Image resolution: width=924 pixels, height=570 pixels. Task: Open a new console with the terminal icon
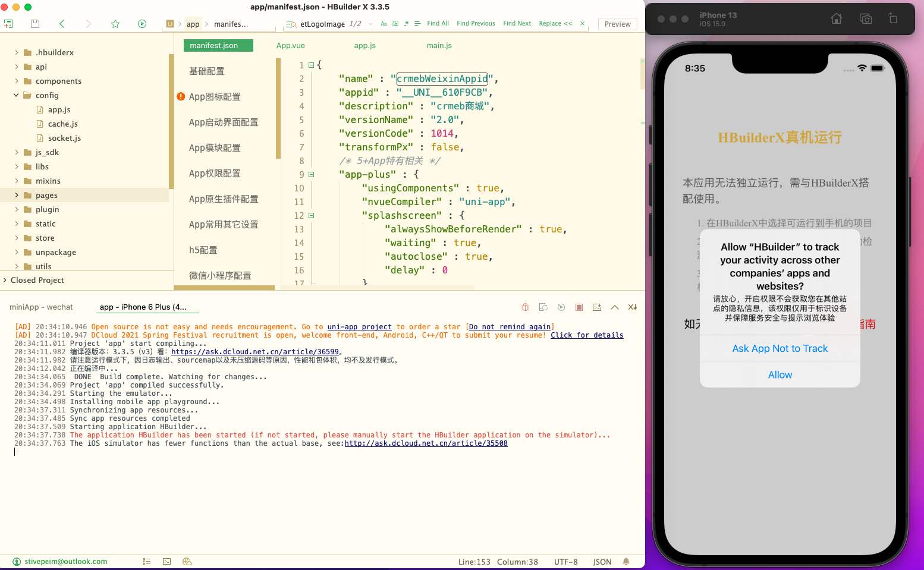coord(597,307)
